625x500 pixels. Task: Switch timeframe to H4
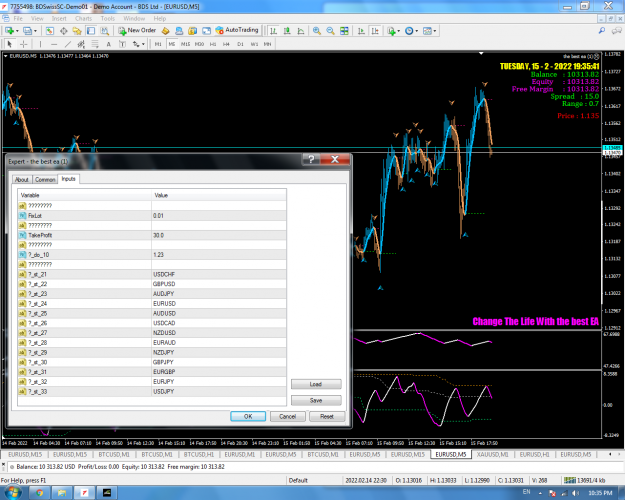pyautogui.click(x=226, y=44)
